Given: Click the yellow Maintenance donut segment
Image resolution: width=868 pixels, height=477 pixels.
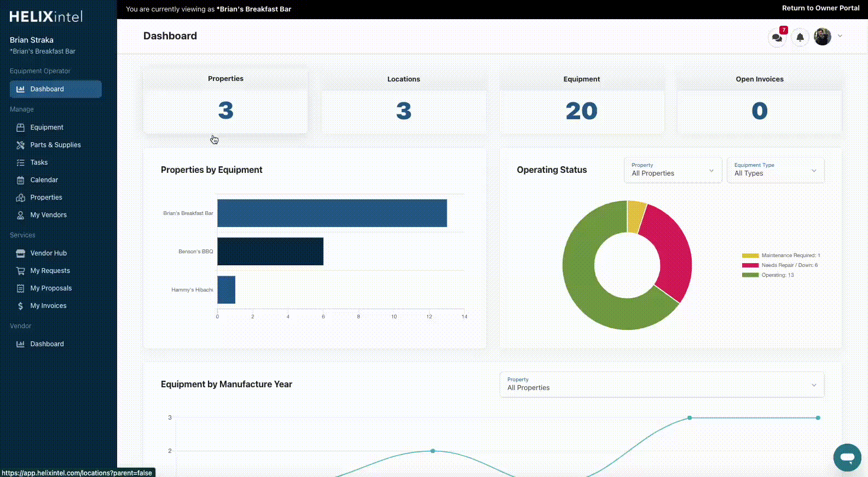Looking at the screenshot, I should (x=636, y=216).
